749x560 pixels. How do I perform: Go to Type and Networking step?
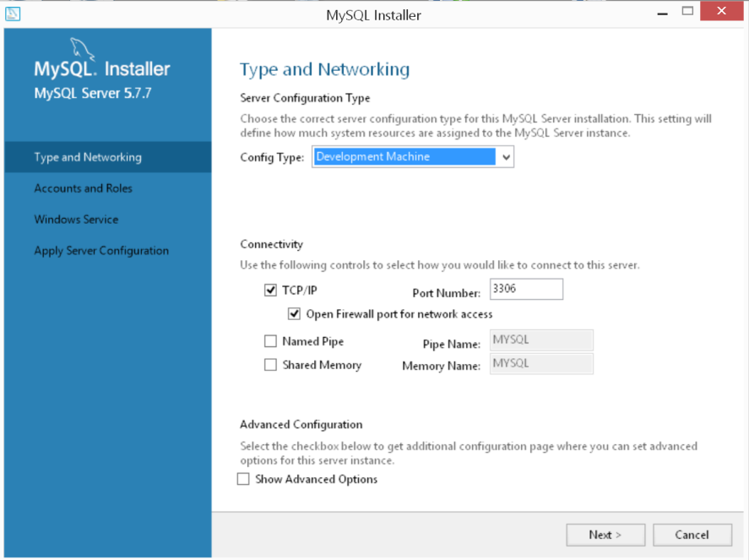tap(108, 157)
